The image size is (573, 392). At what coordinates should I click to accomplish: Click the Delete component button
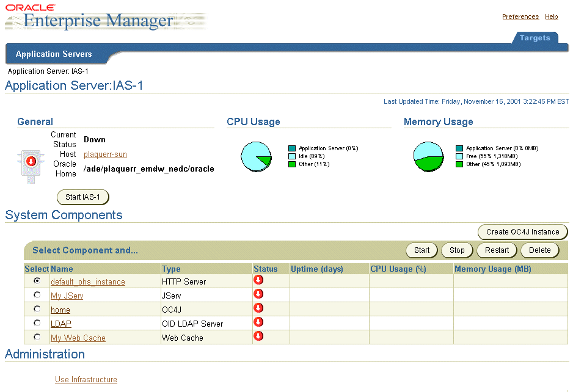(540, 250)
